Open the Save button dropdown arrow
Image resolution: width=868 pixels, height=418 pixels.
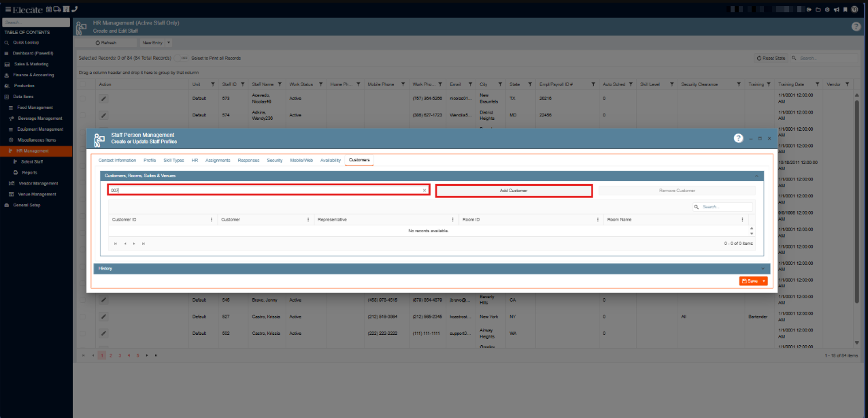tap(765, 281)
